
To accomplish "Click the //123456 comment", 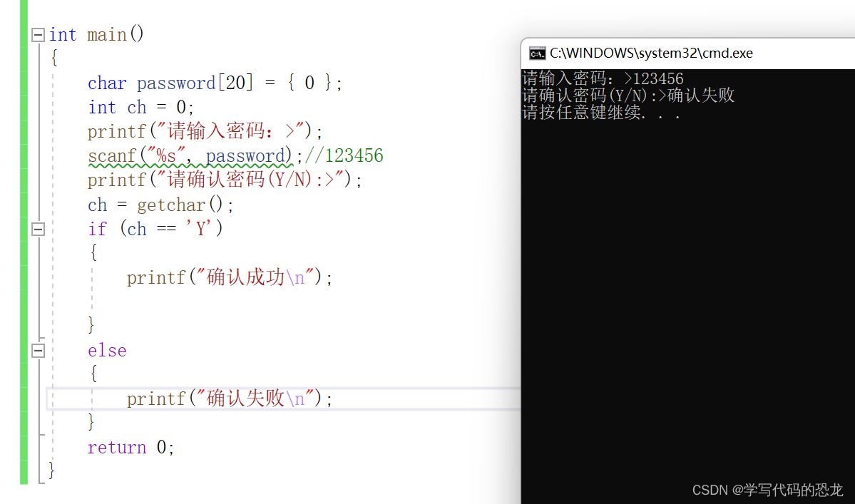I will (x=344, y=156).
